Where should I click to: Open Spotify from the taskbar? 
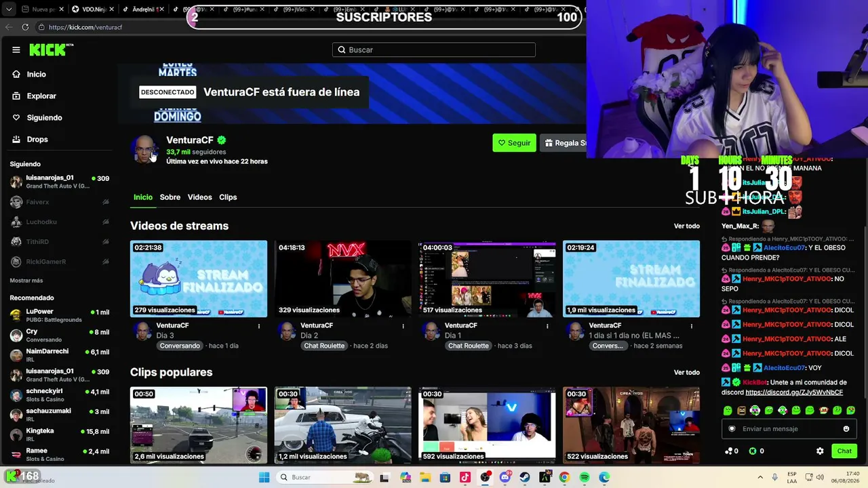coord(585,477)
